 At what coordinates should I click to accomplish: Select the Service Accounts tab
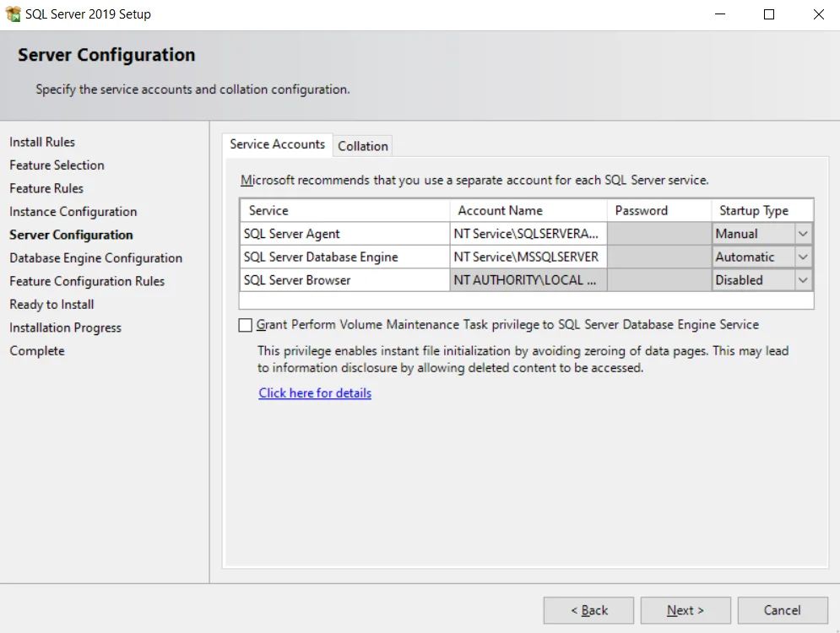(x=277, y=144)
